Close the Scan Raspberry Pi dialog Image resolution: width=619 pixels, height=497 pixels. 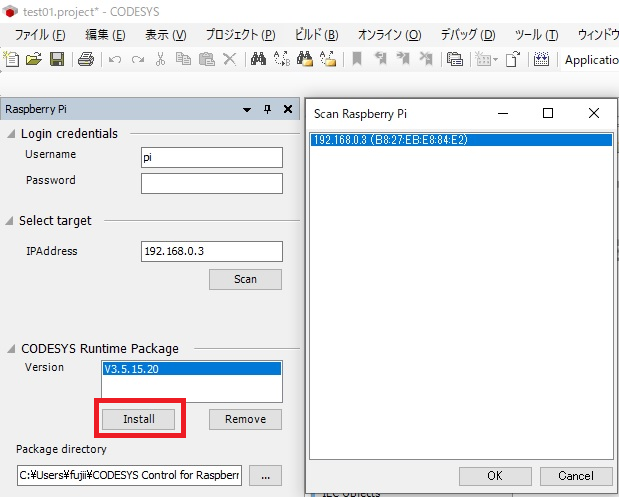click(594, 113)
